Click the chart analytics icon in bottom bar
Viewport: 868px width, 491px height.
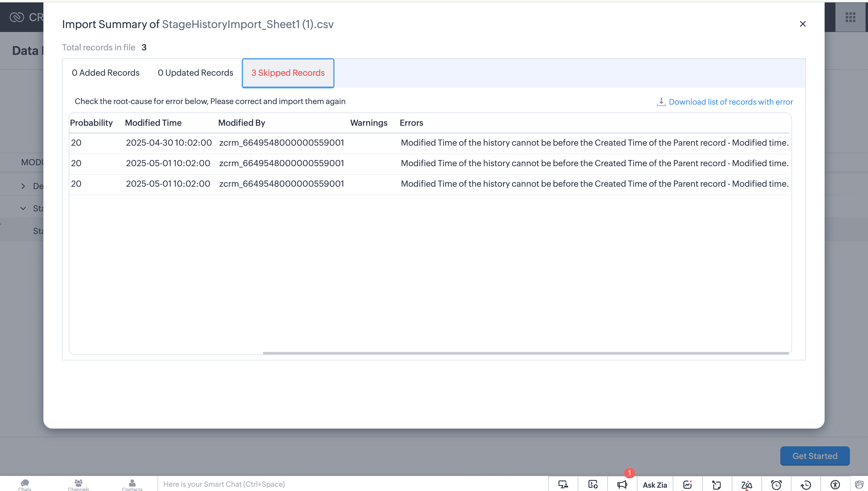pyautogui.click(x=687, y=485)
